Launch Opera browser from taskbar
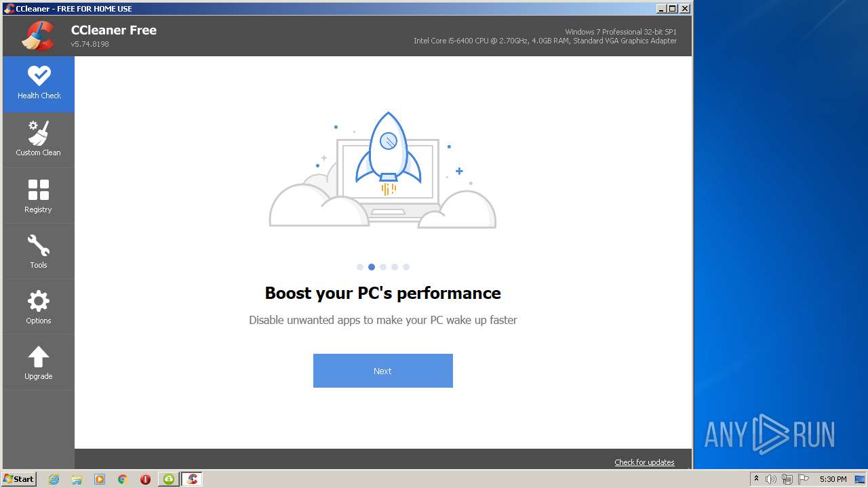The height and width of the screenshot is (488, 868). [x=145, y=479]
